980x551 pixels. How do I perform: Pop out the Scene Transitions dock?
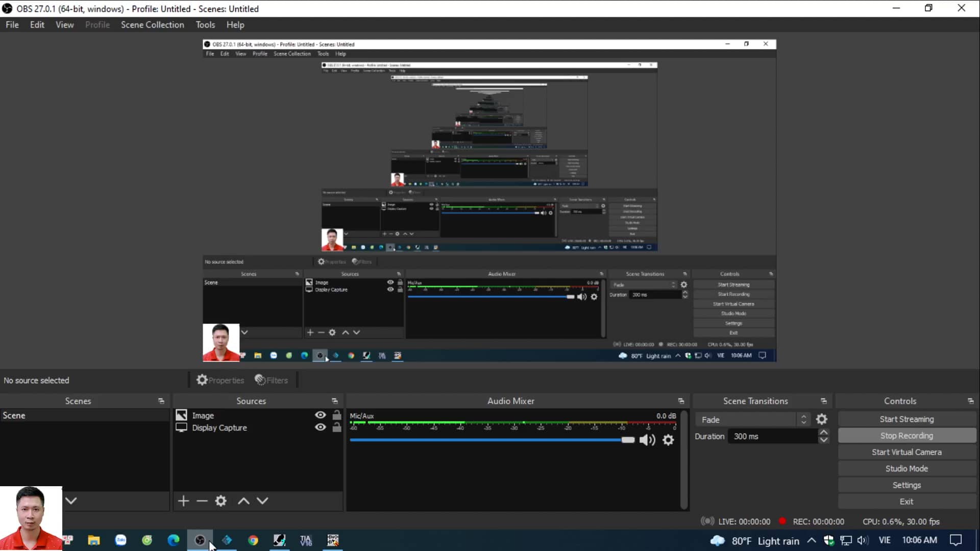pyautogui.click(x=824, y=401)
